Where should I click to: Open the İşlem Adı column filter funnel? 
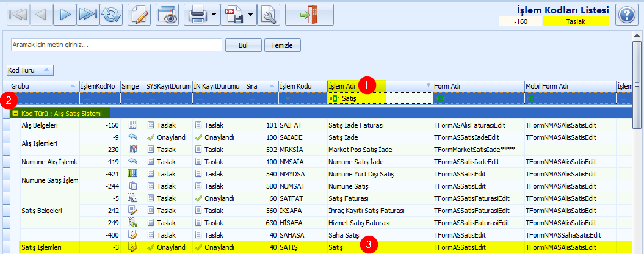[429, 85]
